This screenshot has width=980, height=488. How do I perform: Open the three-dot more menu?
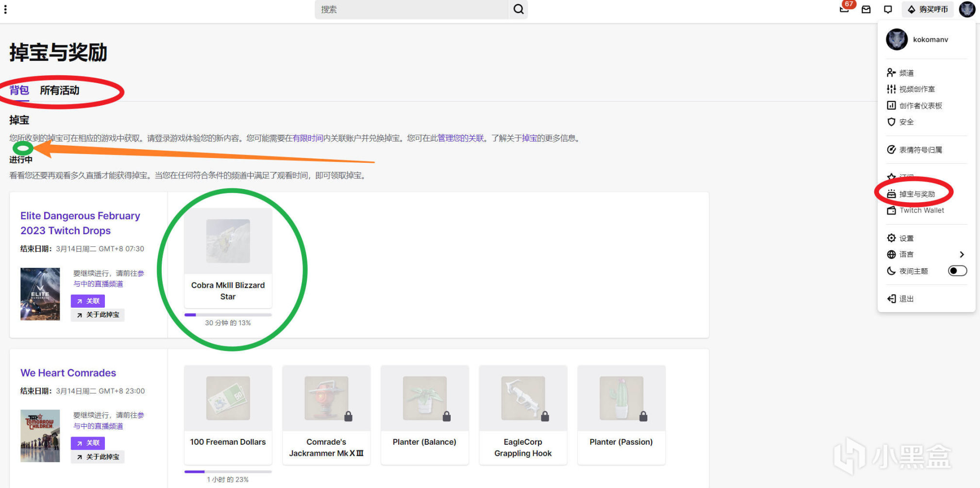tap(5, 9)
